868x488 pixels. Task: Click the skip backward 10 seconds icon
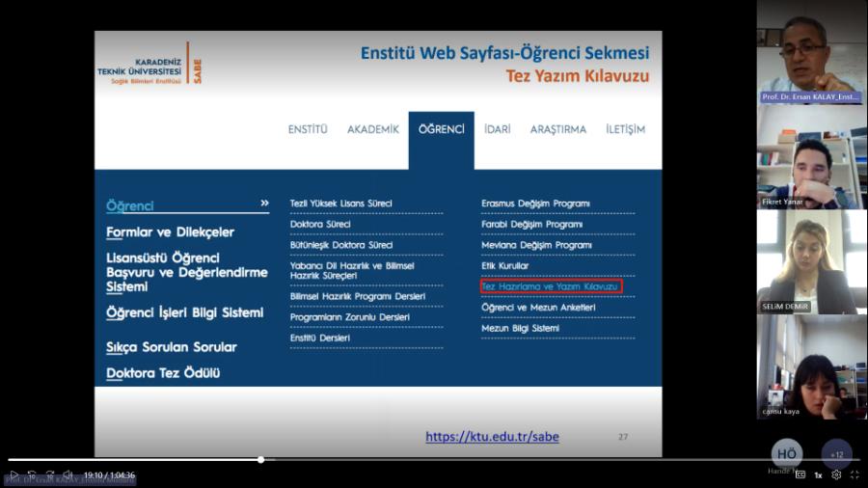pyautogui.click(x=32, y=474)
